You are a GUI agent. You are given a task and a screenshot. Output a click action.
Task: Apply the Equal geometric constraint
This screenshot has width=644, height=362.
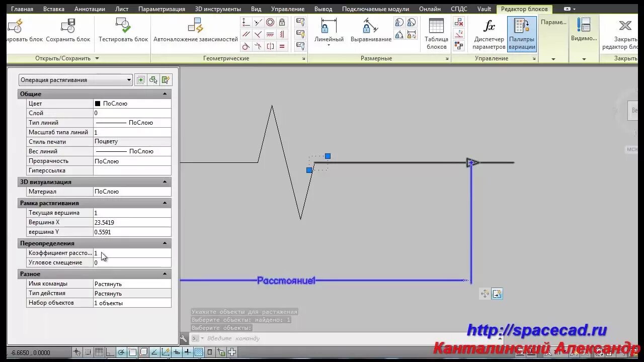coord(282,46)
